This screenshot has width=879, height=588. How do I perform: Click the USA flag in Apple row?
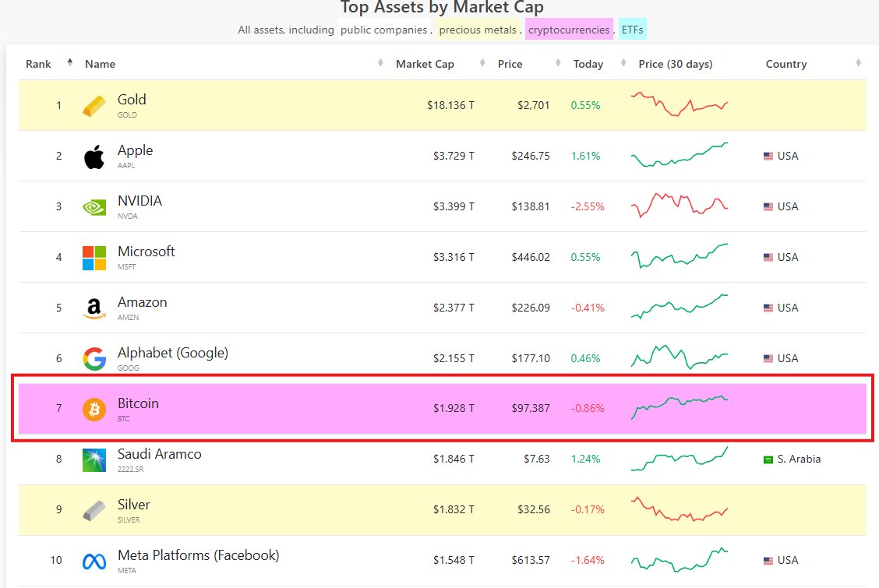[768, 157]
